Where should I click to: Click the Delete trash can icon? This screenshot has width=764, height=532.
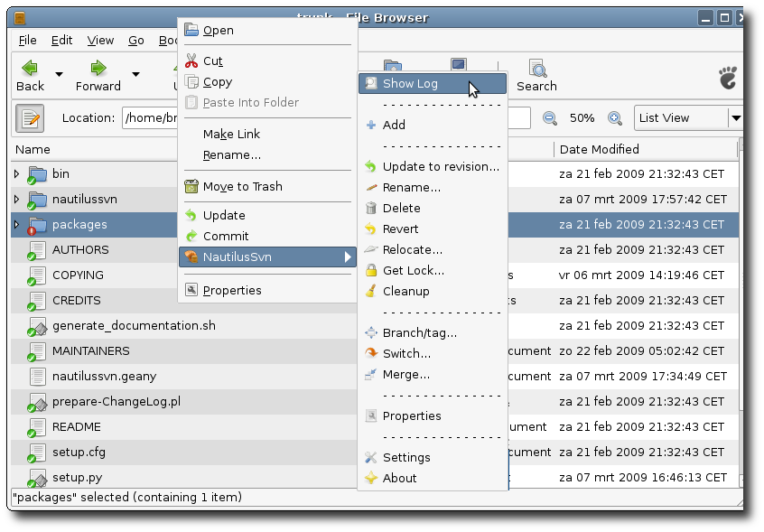371,209
